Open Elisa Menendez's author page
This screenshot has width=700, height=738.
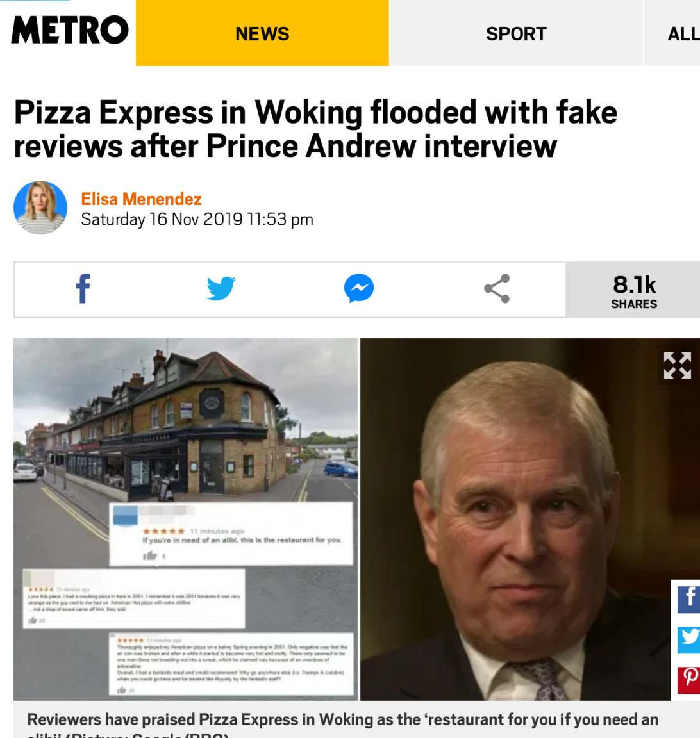(141, 199)
